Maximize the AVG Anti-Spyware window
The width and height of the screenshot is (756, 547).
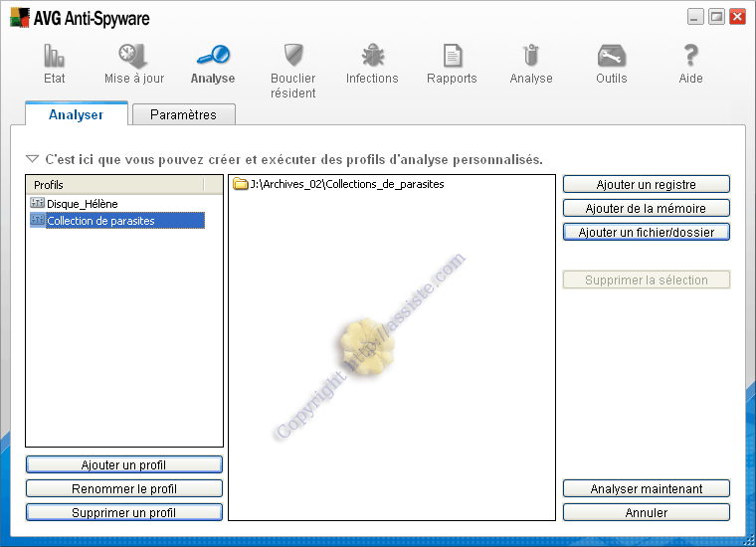[716, 17]
